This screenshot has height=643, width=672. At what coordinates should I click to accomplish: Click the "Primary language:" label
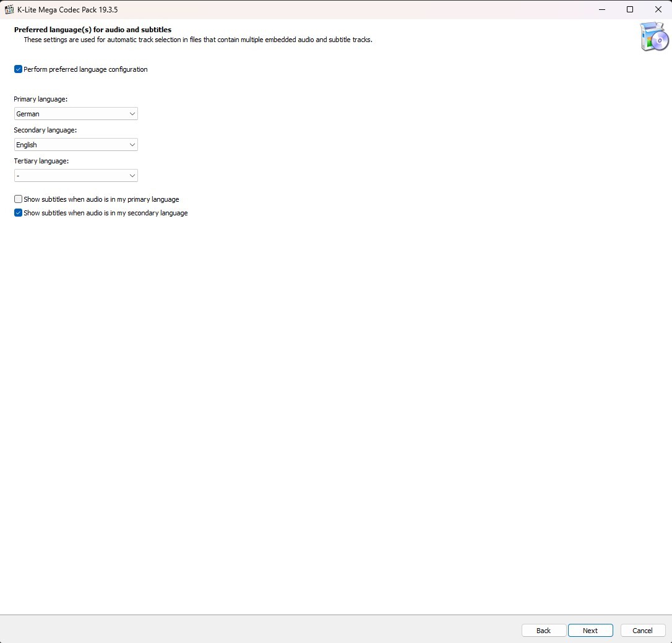coord(40,99)
